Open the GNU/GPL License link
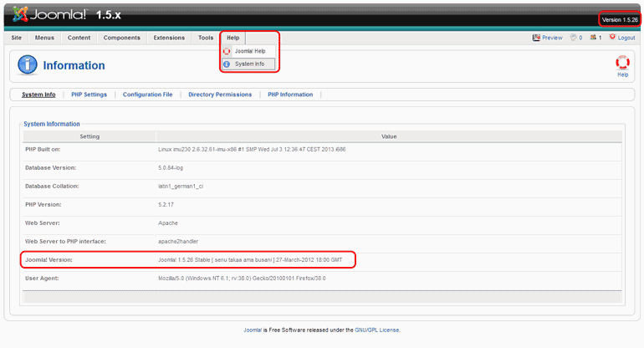The height and width of the screenshot is (348, 644). coord(377,330)
